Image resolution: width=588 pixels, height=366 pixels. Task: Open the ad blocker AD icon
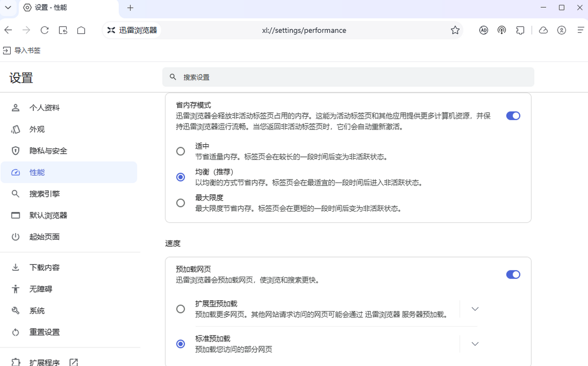click(x=484, y=30)
